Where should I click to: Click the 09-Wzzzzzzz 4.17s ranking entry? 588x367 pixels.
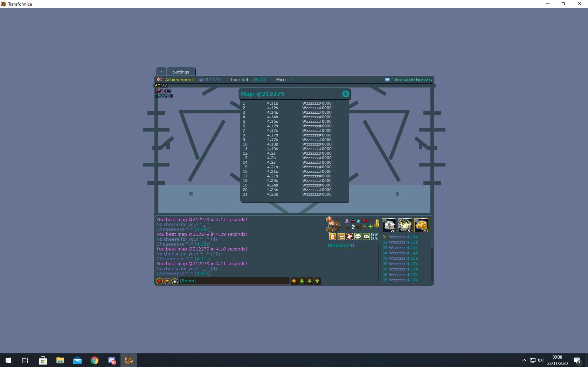(400, 280)
